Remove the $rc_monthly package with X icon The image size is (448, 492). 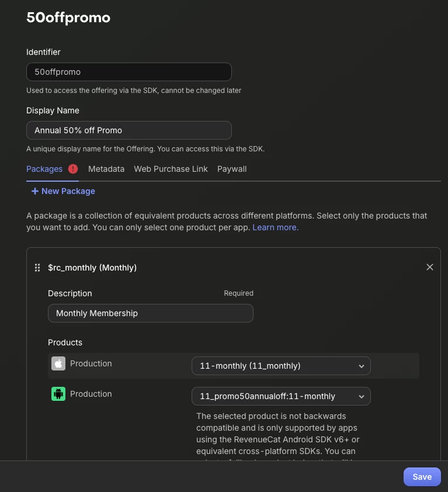430,267
